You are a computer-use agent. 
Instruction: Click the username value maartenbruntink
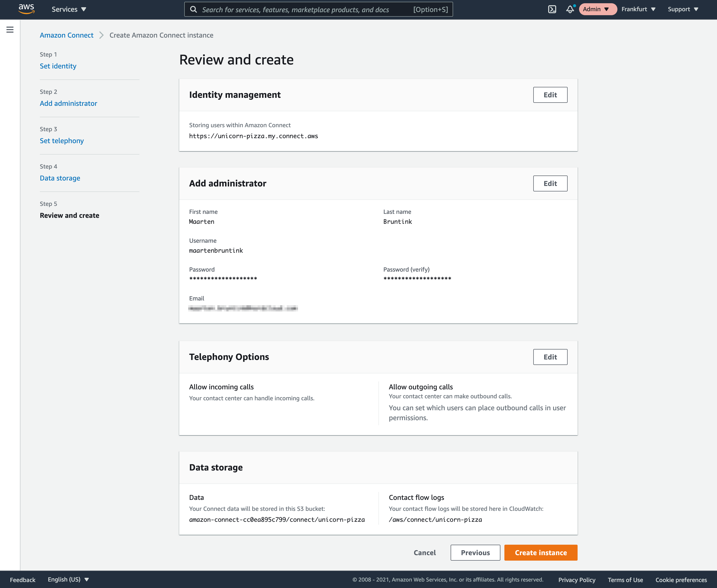(x=216, y=251)
